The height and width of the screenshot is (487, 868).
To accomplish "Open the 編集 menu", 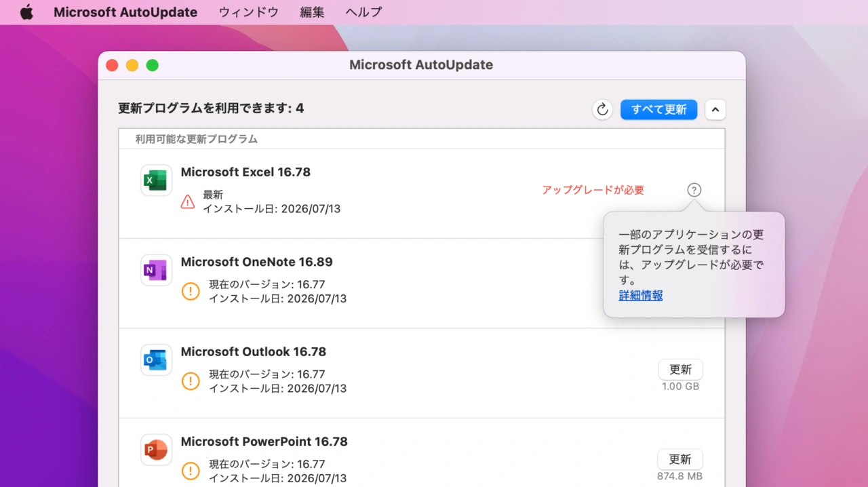I will point(312,12).
